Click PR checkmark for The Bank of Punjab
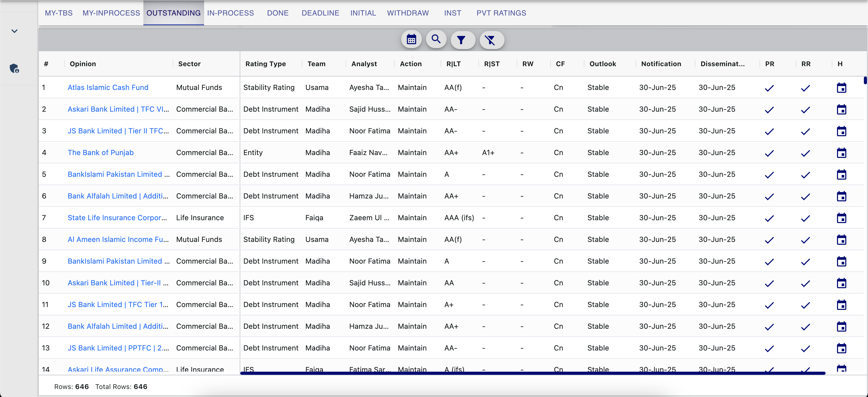 click(x=769, y=153)
